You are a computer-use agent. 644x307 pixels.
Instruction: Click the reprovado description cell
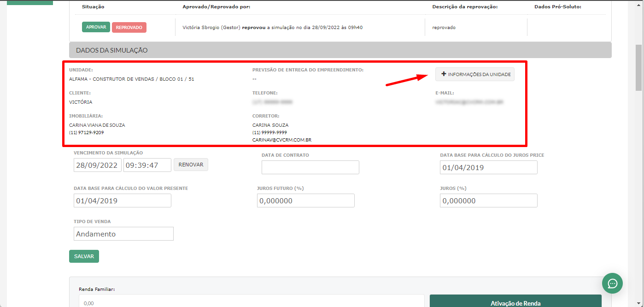tap(444, 28)
